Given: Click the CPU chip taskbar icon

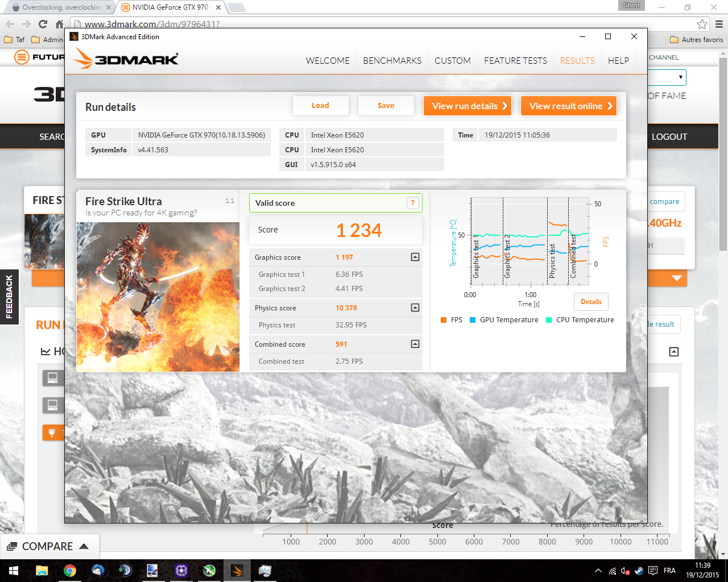Looking at the screenshot, I should tap(181, 571).
